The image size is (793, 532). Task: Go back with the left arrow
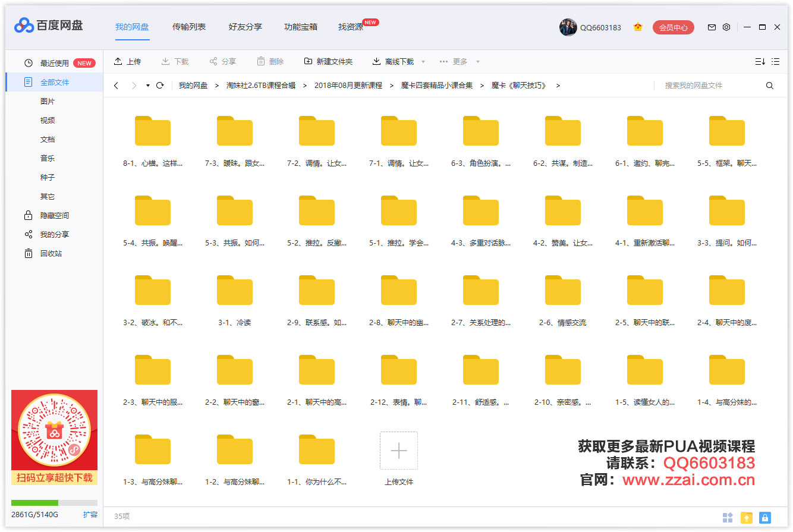click(x=116, y=86)
